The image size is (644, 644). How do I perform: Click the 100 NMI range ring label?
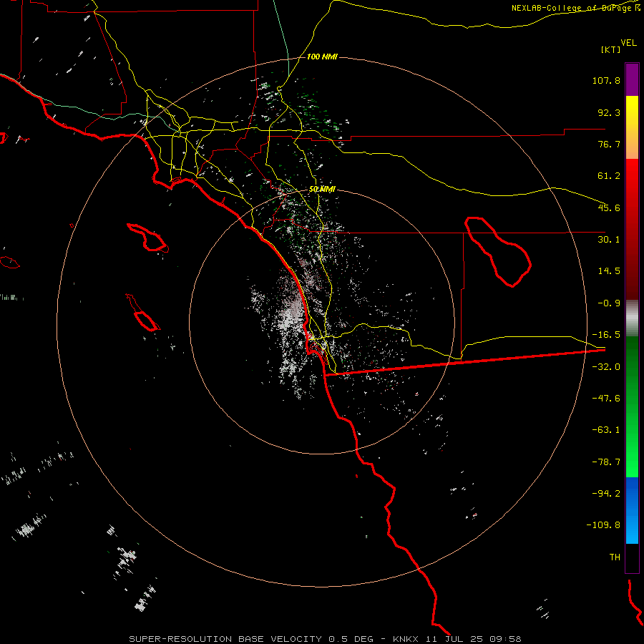[x=322, y=57]
